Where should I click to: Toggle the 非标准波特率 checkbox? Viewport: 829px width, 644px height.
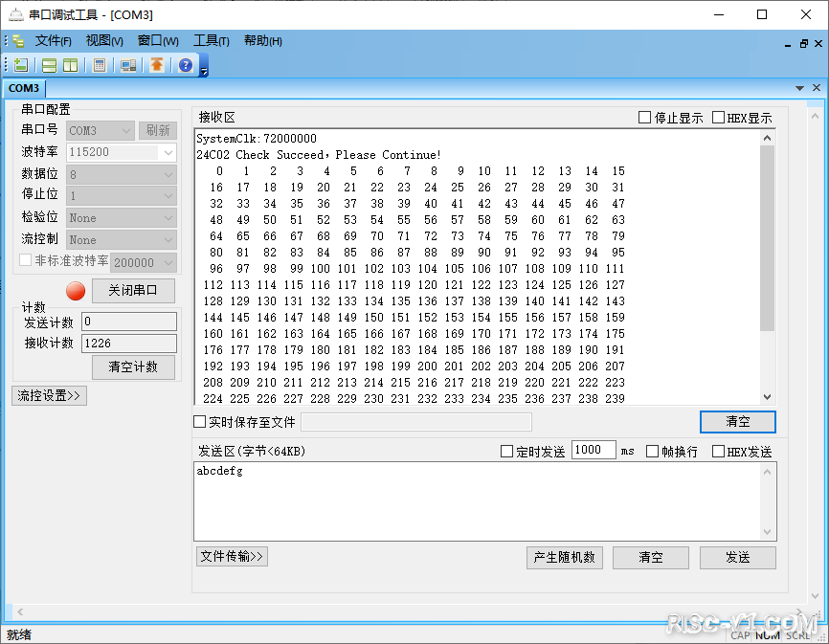(26, 260)
